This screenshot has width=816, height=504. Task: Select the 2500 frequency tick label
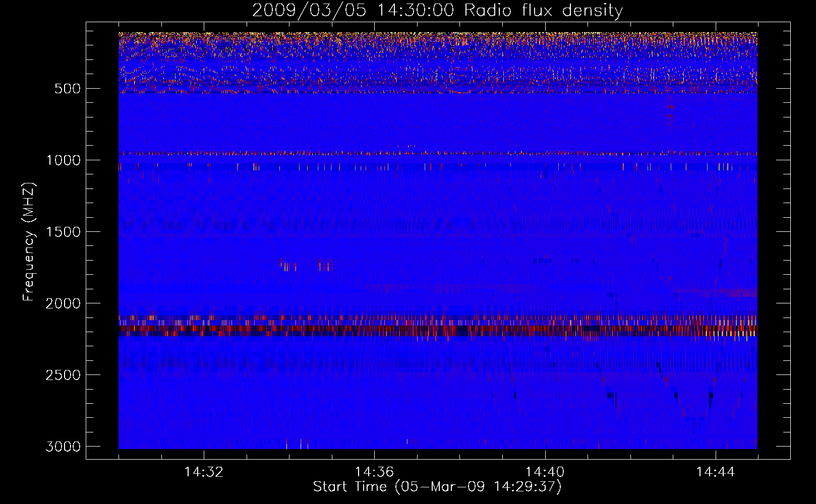click(64, 375)
